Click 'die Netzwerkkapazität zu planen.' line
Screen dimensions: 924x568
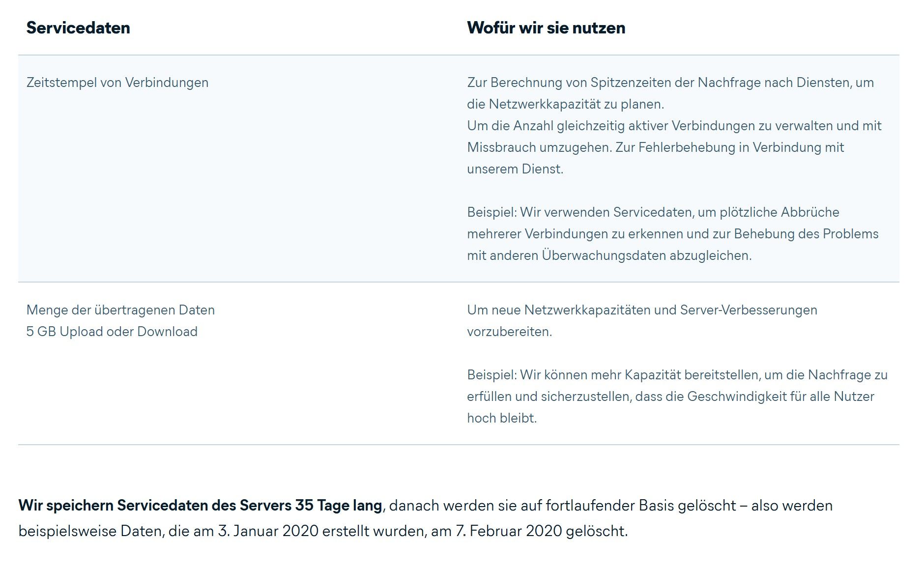point(565,104)
